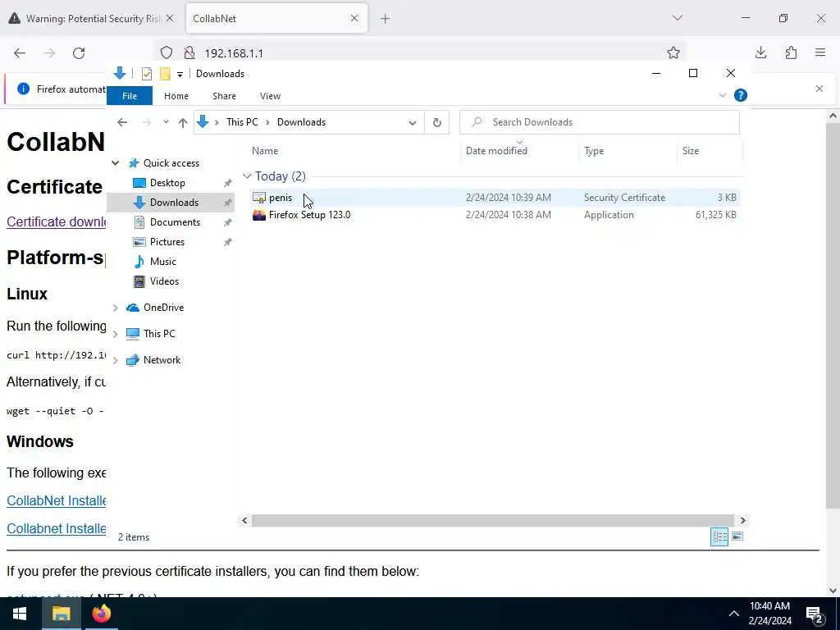Open Documents in Quick access
Image resolution: width=840 pixels, height=630 pixels.
click(176, 222)
